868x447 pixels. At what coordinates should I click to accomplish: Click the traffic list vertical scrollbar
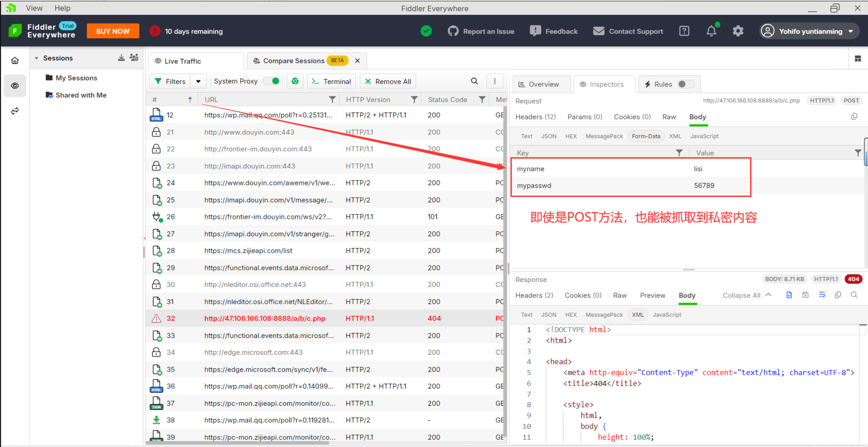coord(505,271)
